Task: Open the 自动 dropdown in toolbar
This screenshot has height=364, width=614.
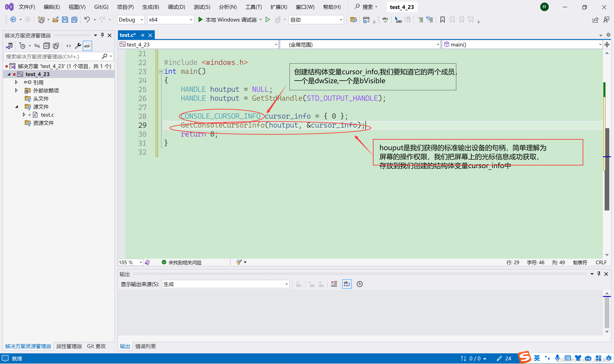Action: coord(316,20)
